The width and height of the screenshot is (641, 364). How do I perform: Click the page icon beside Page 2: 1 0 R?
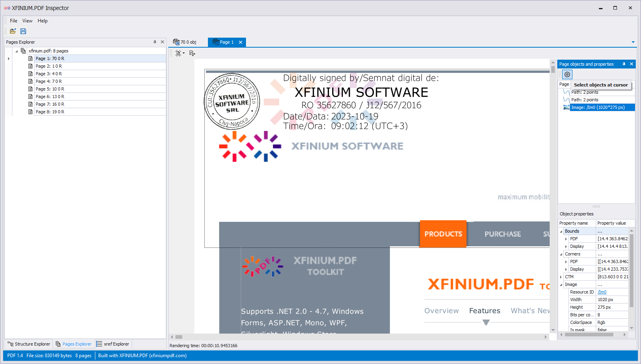coord(30,66)
